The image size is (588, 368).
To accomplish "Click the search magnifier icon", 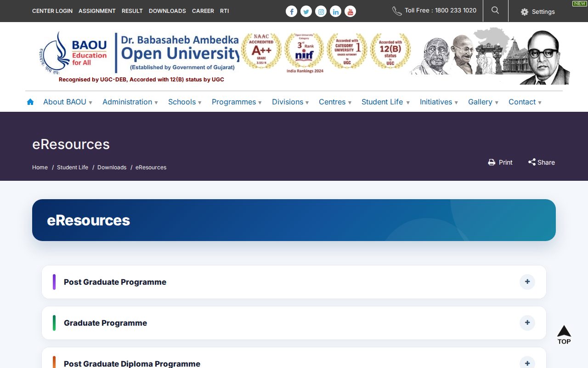I will (495, 10).
